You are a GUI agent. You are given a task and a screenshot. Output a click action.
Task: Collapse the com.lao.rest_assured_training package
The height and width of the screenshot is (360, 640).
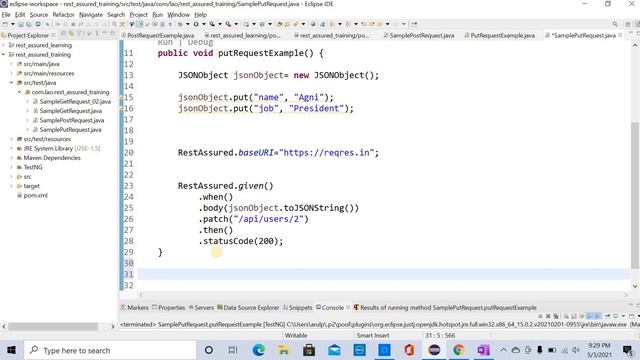20,92
